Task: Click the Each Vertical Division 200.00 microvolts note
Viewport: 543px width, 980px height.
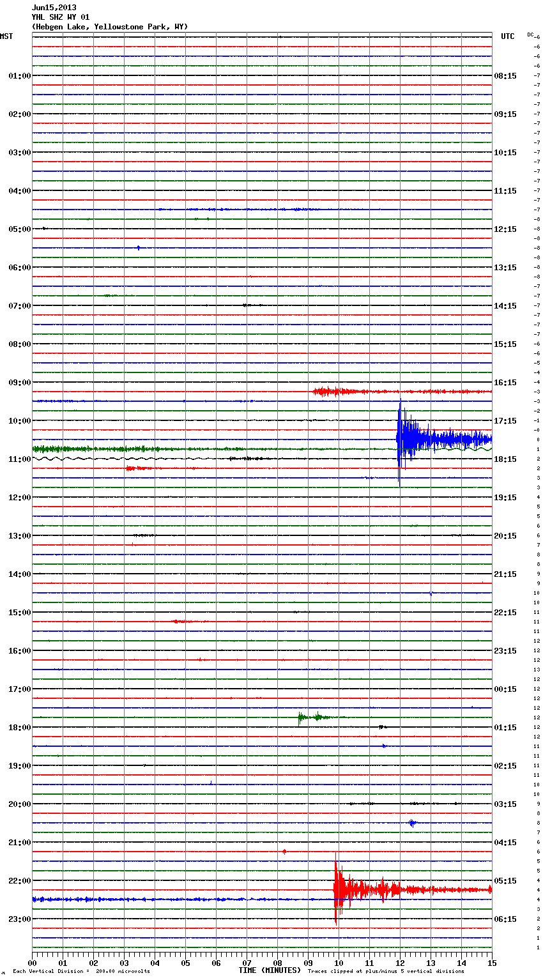Action: [x=81, y=972]
